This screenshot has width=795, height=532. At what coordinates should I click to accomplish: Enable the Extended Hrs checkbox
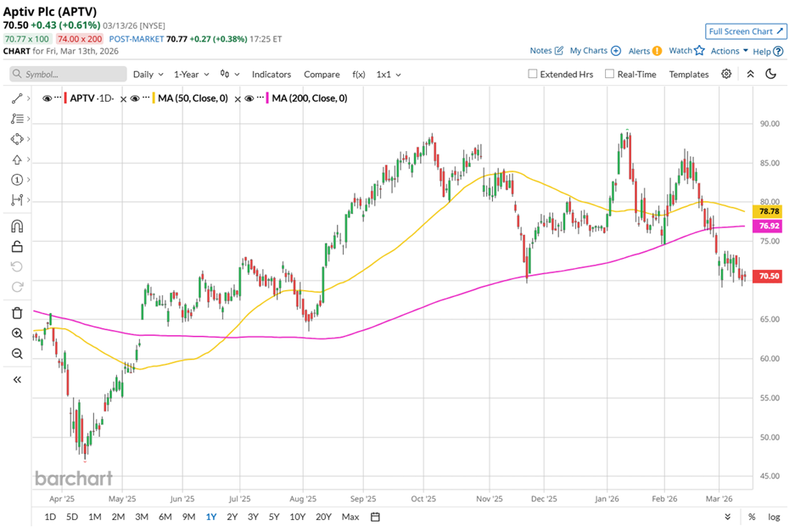(x=533, y=74)
